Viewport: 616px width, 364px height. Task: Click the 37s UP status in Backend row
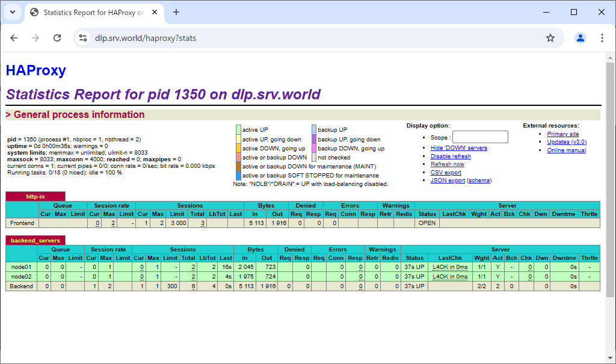pyautogui.click(x=414, y=286)
